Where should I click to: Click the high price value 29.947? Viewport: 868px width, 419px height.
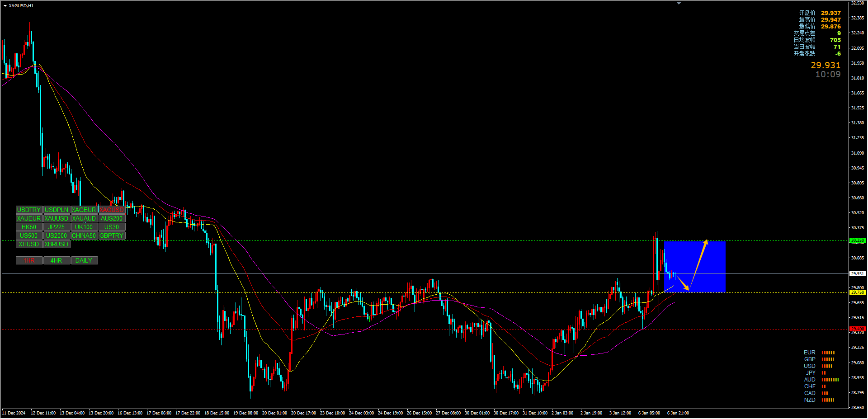(x=831, y=20)
